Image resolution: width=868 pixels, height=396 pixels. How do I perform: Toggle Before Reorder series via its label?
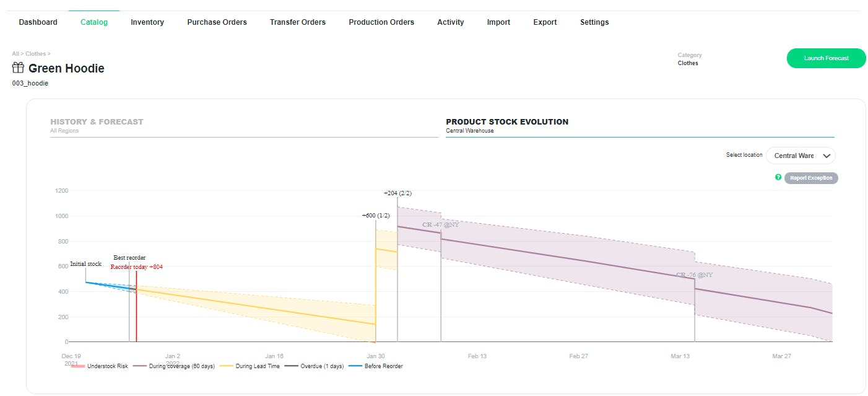tap(383, 366)
